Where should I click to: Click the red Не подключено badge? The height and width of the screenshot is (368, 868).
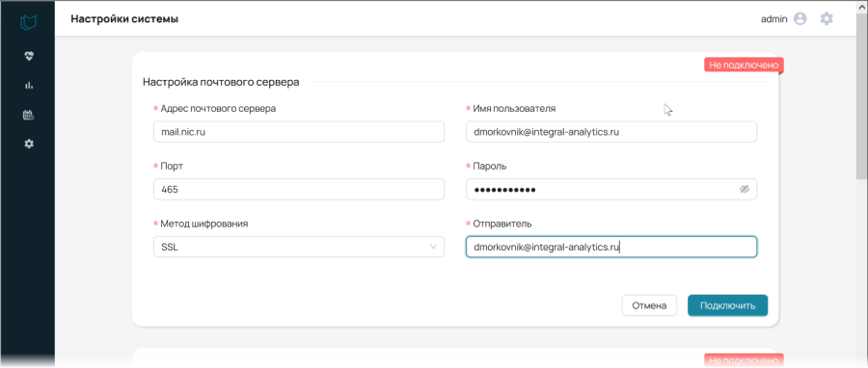point(744,66)
